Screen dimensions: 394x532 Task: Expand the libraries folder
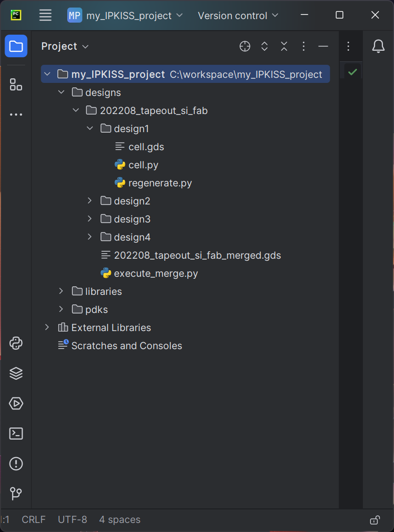tap(61, 291)
